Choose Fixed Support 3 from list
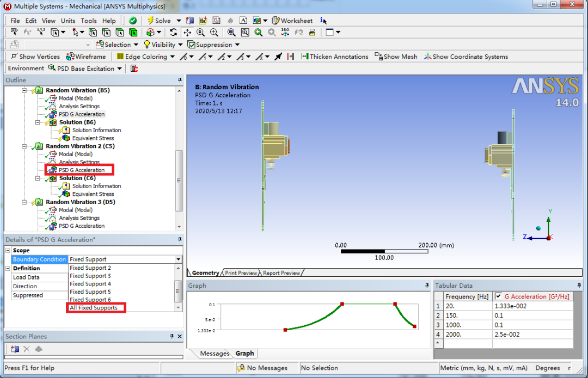This screenshot has width=588, height=378. pos(90,276)
